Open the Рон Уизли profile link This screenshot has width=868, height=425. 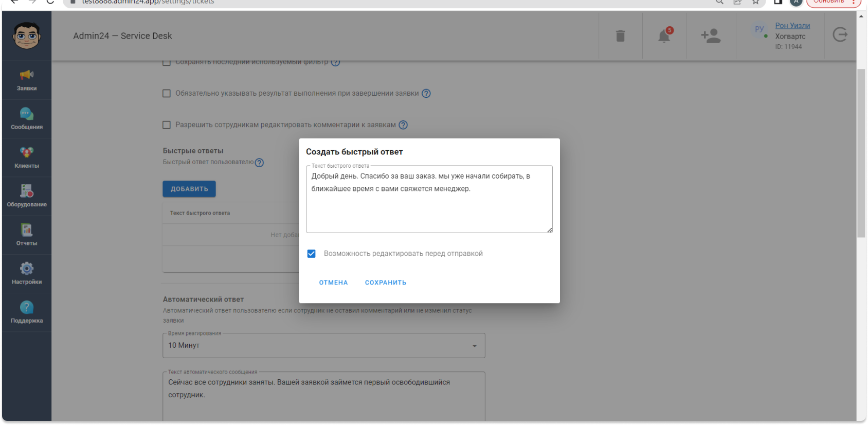pos(792,26)
